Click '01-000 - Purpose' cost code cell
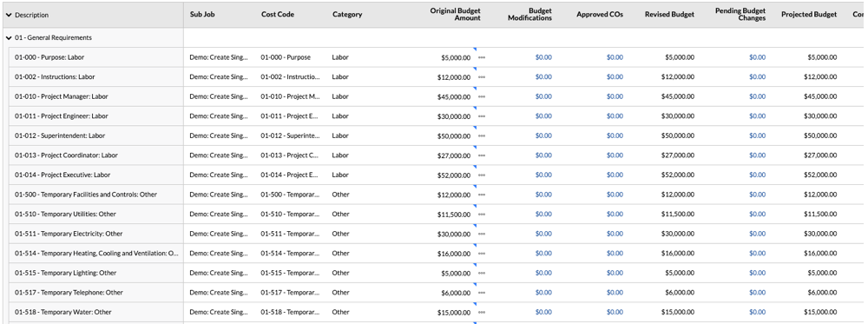This screenshot has width=868, height=324. [286, 57]
